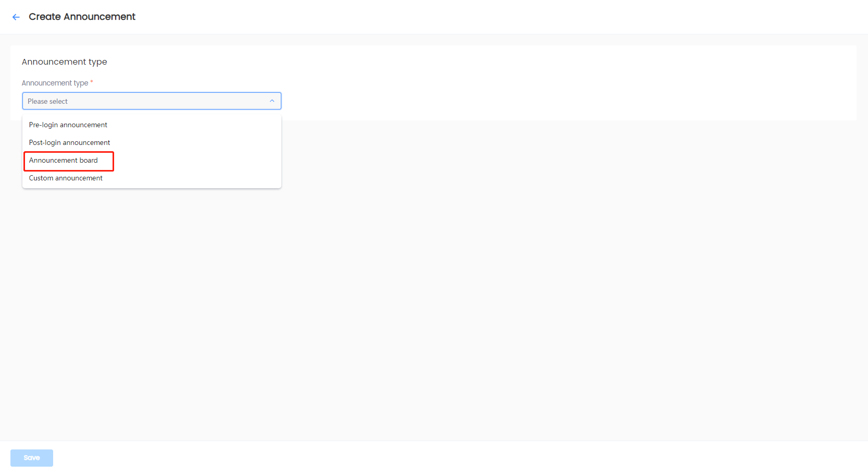Click the Create Announcement page title
Image resolution: width=868 pixels, height=475 pixels.
[82, 17]
